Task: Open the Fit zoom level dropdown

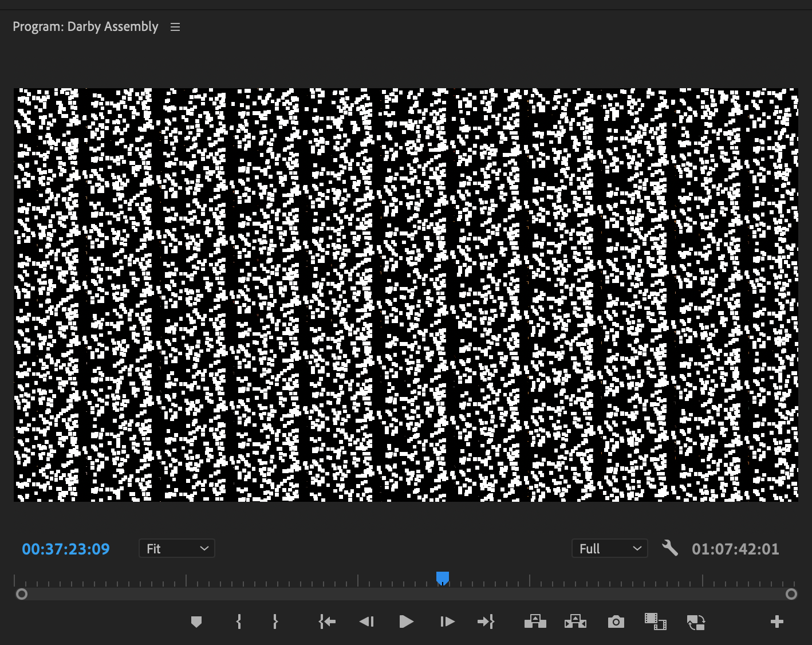Action: pos(176,548)
